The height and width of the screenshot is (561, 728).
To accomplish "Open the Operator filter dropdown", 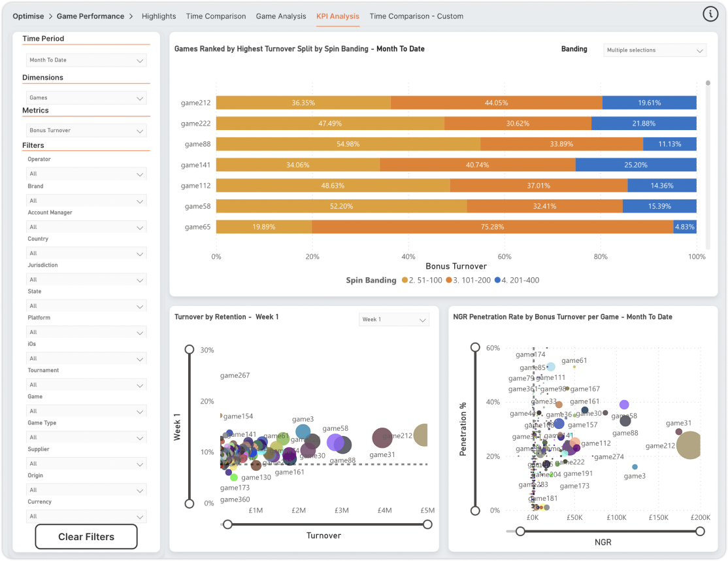I will 86,174.
